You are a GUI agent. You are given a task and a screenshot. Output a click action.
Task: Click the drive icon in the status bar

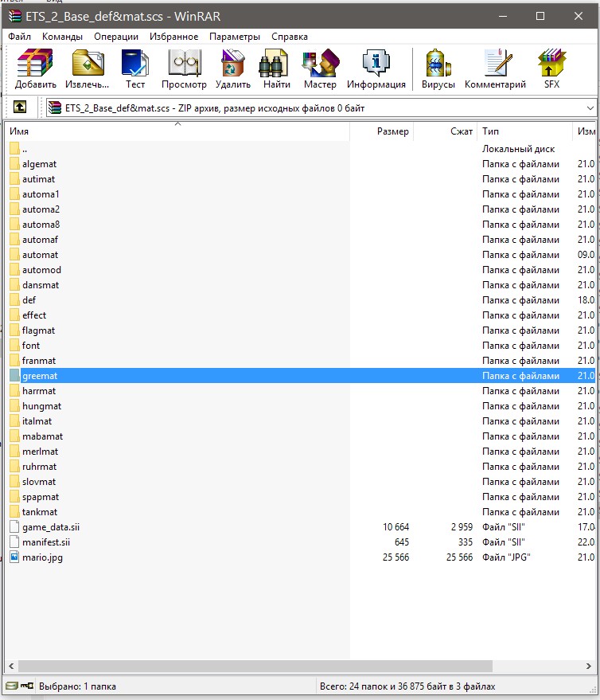pos(12,686)
